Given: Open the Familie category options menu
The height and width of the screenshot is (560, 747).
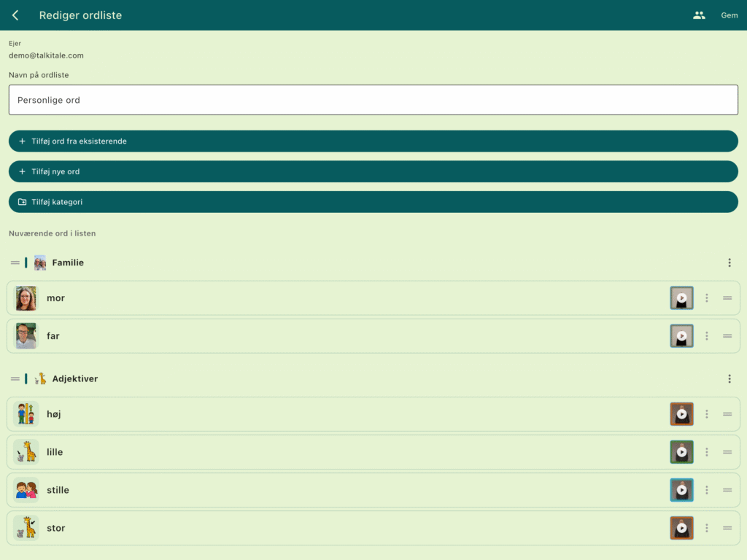Looking at the screenshot, I should coord(729,262).
